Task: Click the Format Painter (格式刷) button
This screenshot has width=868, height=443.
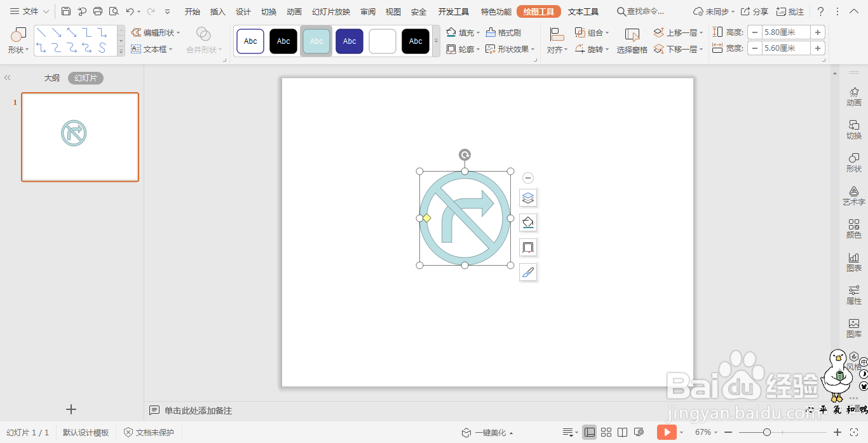Action: (504, 32)
